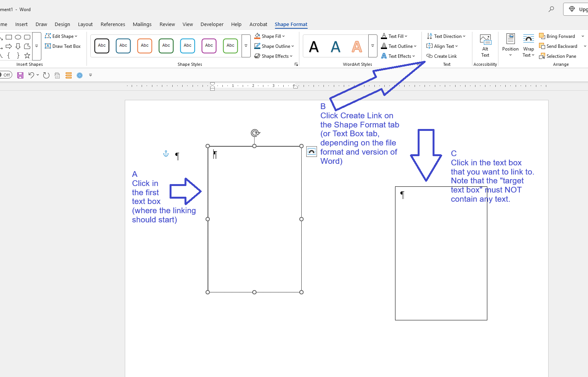Expand the Shape Styles gallery
Screen dimensions: 588x377
[246, 46]
